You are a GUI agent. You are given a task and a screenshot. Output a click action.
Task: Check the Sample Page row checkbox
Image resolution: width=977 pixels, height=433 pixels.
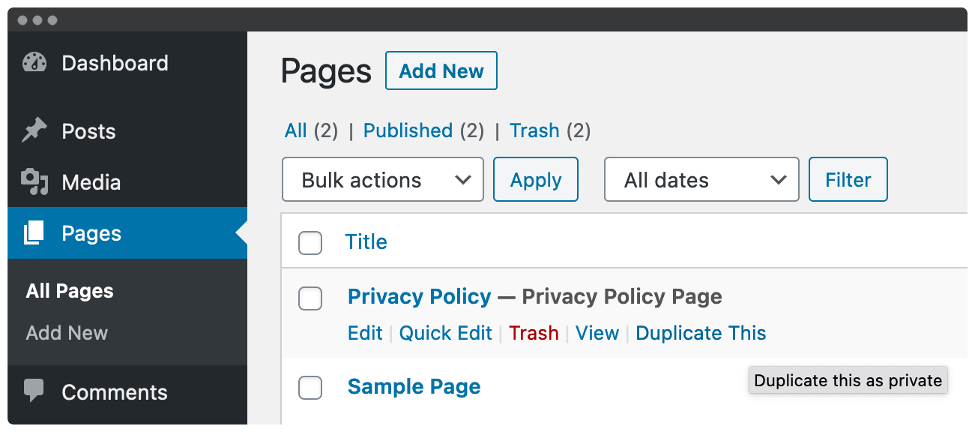click(310, 388)
